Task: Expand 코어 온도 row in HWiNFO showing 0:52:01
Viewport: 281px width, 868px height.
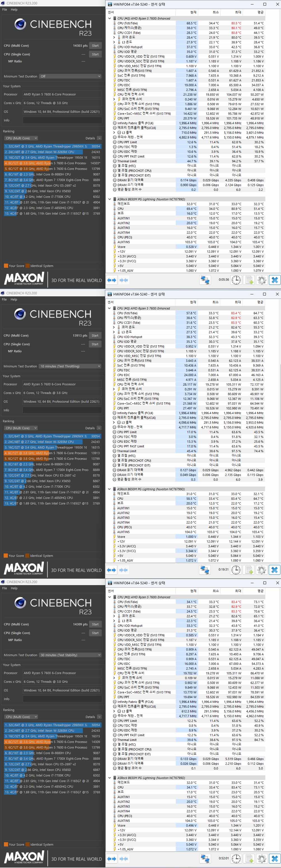Action: 114,616
